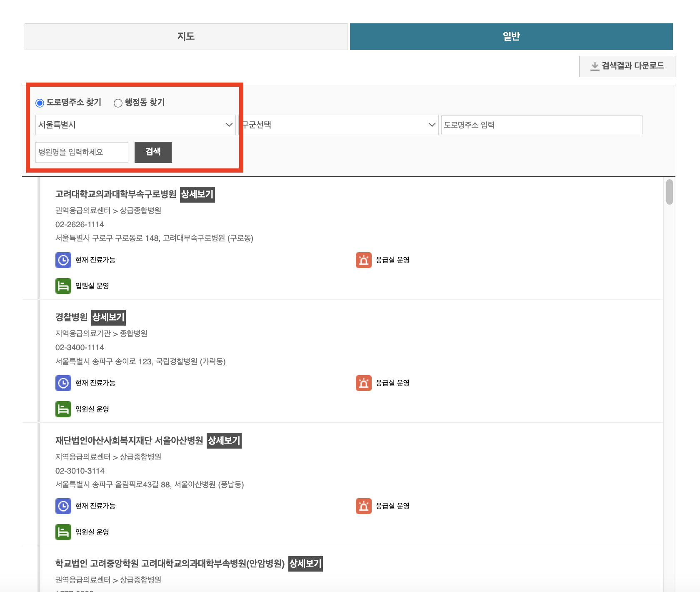Click clock icon for 서울아산병원 현재 진료가능
700x592 pixels.
(x=63, y=506)
